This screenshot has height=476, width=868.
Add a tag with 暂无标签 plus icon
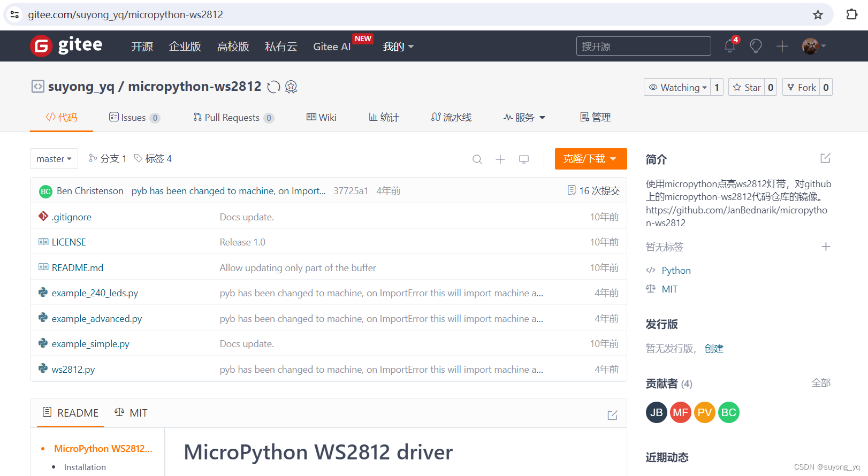[x=826, y=247]
